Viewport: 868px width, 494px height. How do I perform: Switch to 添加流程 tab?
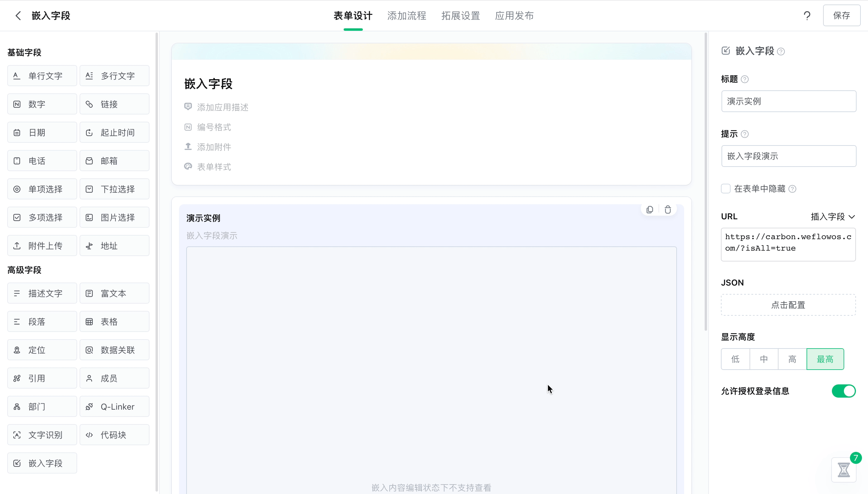407,16
